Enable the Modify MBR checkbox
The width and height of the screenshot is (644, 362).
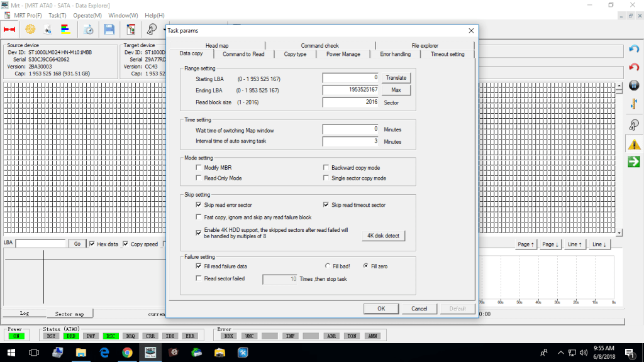(199, 168)
